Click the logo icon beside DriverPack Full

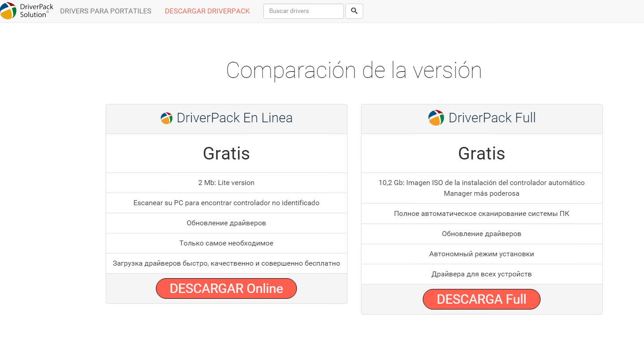coord(436,118)
